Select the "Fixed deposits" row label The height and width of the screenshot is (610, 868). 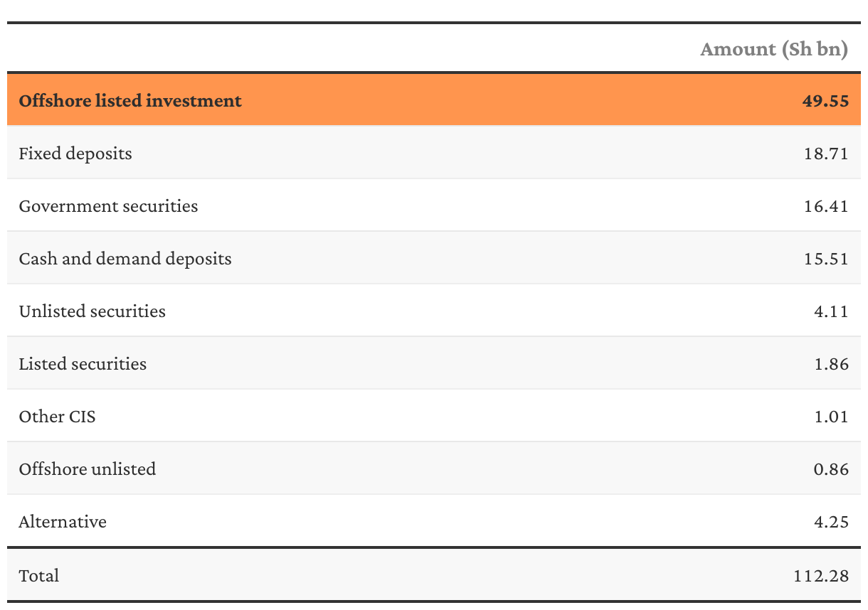[75, 154]
